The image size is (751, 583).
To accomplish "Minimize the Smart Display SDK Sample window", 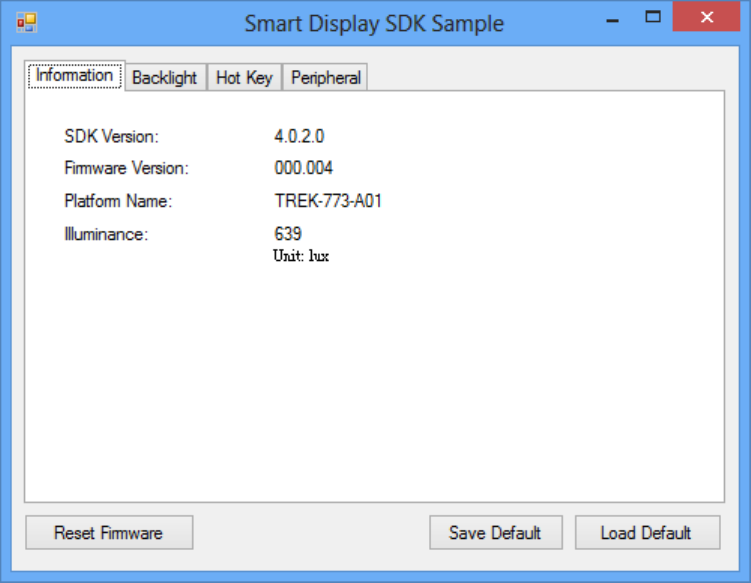I will point(613,18).
